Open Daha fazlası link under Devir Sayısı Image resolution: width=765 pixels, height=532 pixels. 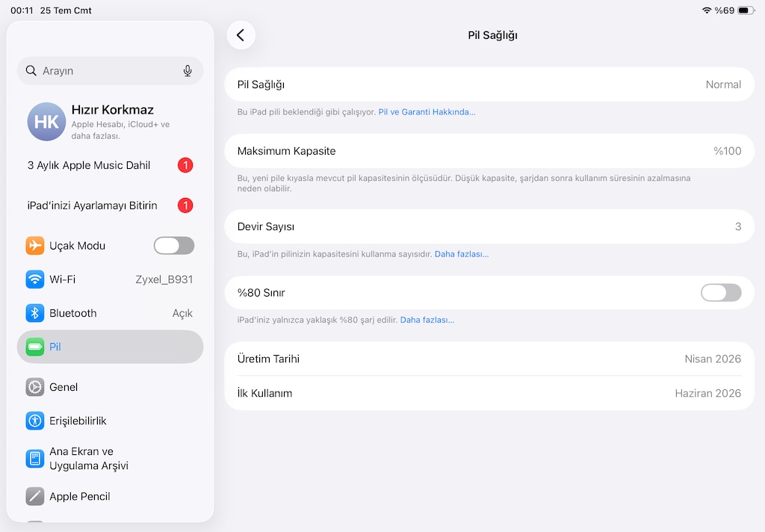point(462,254)
